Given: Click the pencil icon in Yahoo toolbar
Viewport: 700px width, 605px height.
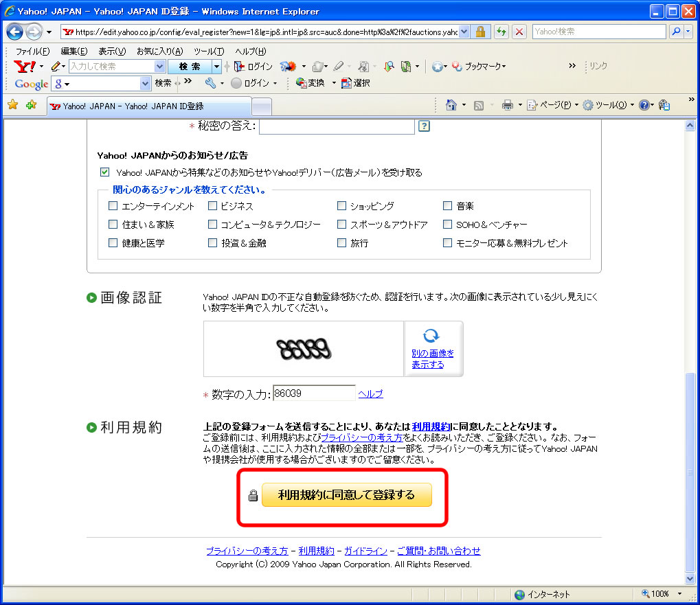Looking at the screenshot, I should 56,67.
